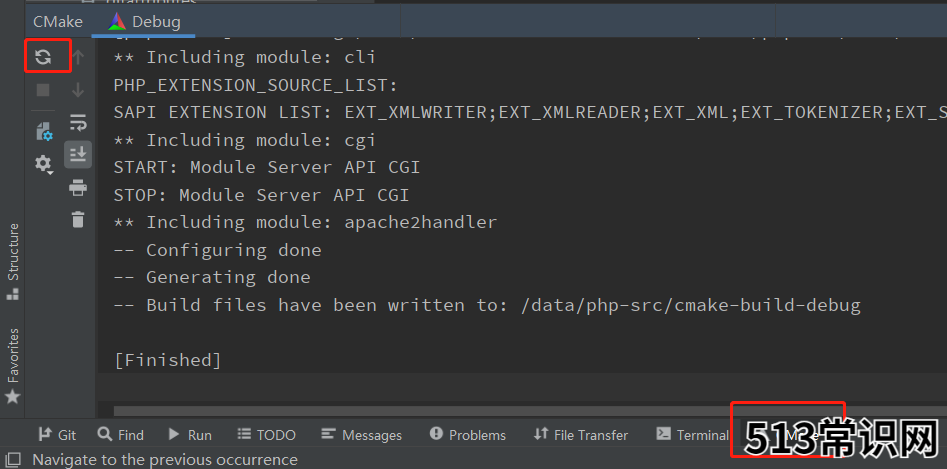Open the TODO tool window

[x=266, y=435]
